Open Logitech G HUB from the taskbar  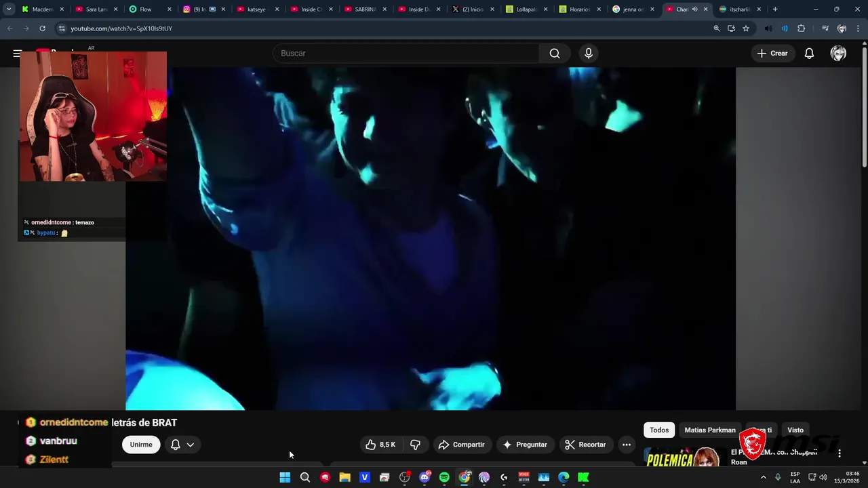pos(504,477)
